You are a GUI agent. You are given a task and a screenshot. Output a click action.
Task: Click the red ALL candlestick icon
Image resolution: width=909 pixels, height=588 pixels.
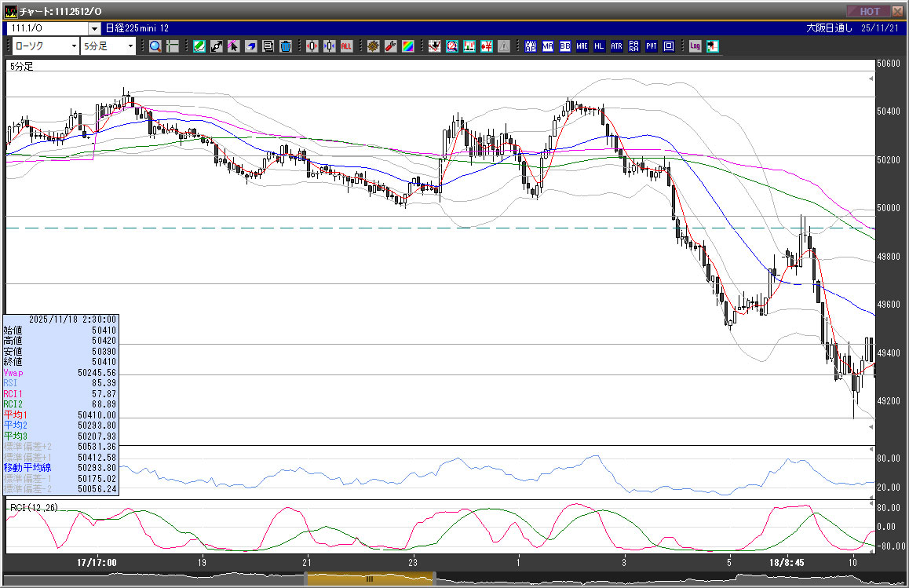tap(346, 46)
